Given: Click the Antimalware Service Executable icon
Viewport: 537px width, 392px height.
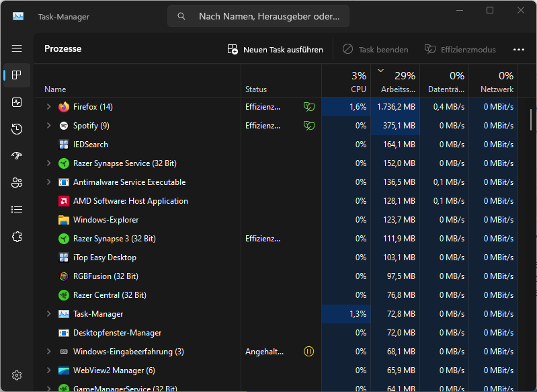Looking at the screenshot, I should pyautogui.click(x=64, y=182).
